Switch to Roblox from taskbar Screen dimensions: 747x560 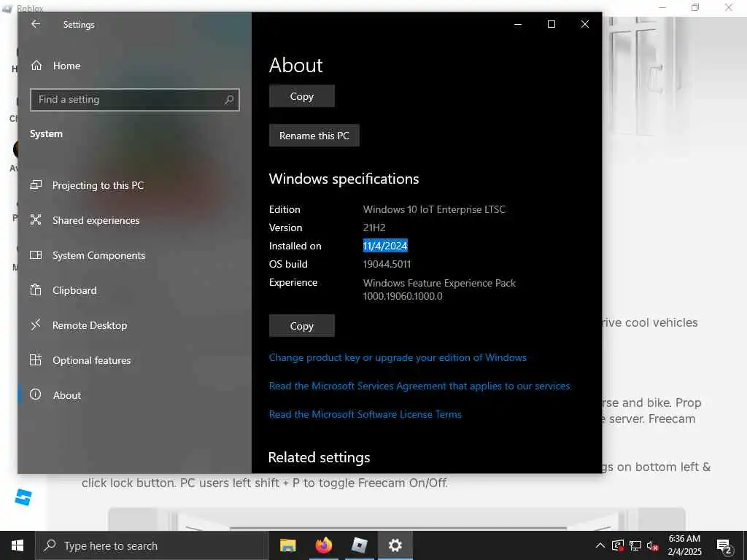pos(359,545)
